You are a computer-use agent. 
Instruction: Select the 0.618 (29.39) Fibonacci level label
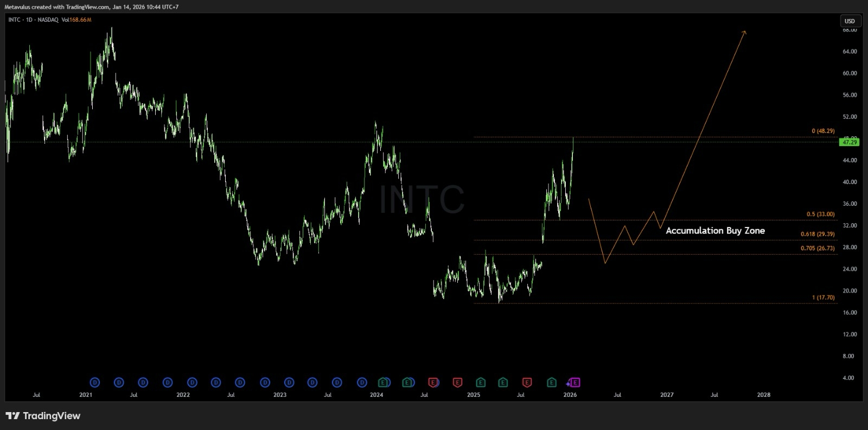[818, 234]
